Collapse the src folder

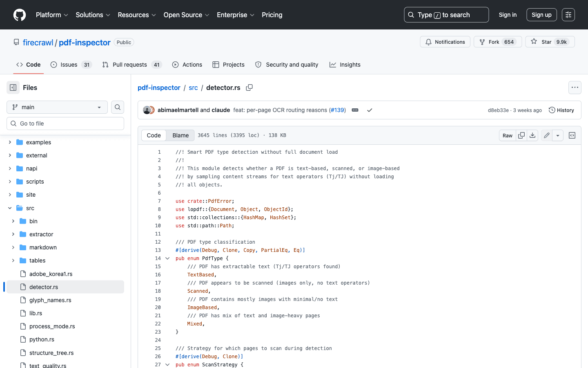10,208
